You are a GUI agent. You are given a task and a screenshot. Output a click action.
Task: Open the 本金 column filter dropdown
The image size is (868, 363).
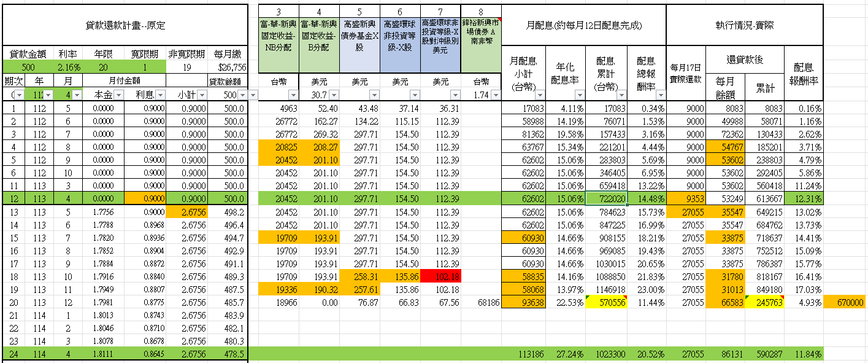click(118, 95)
